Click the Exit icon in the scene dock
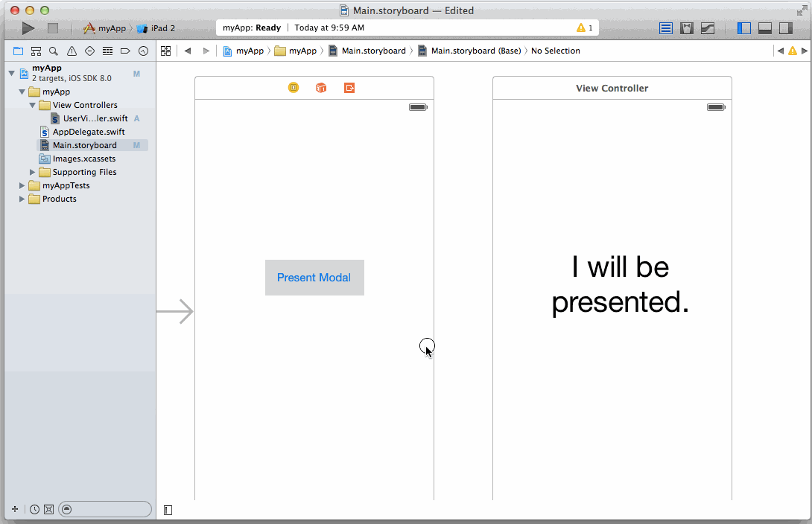Screen dimensions: 812x524 (349, 88)
